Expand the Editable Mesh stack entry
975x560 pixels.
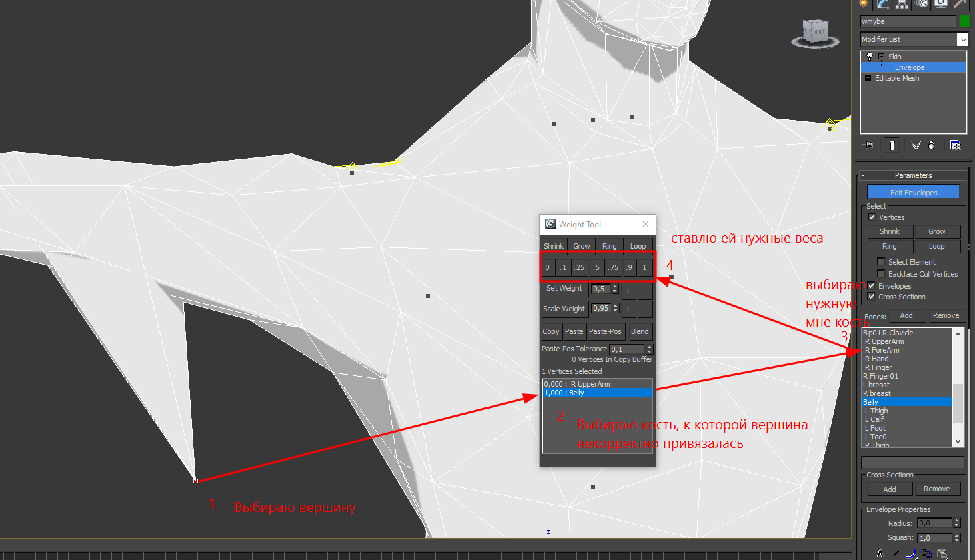tap(868, 78)
